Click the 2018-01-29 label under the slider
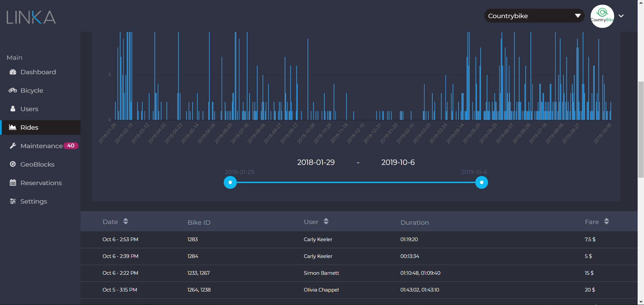This screenshot has width=644, height=305. [x=239, y=172]
